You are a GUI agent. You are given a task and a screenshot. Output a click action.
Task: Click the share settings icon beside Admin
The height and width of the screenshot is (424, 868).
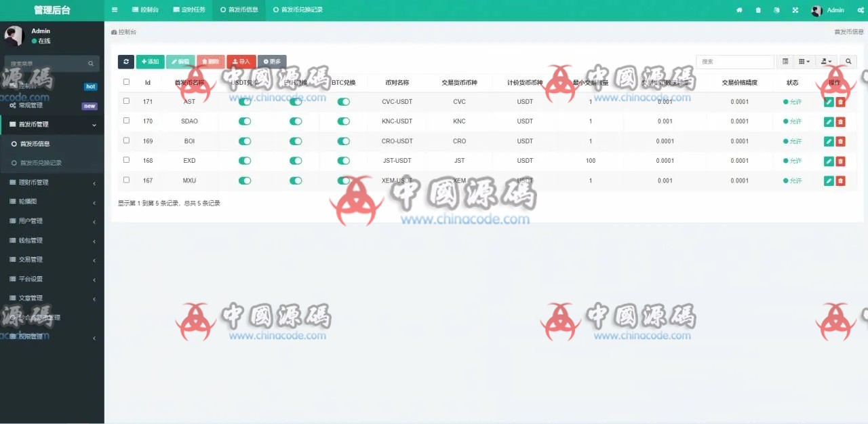(861, 10)
